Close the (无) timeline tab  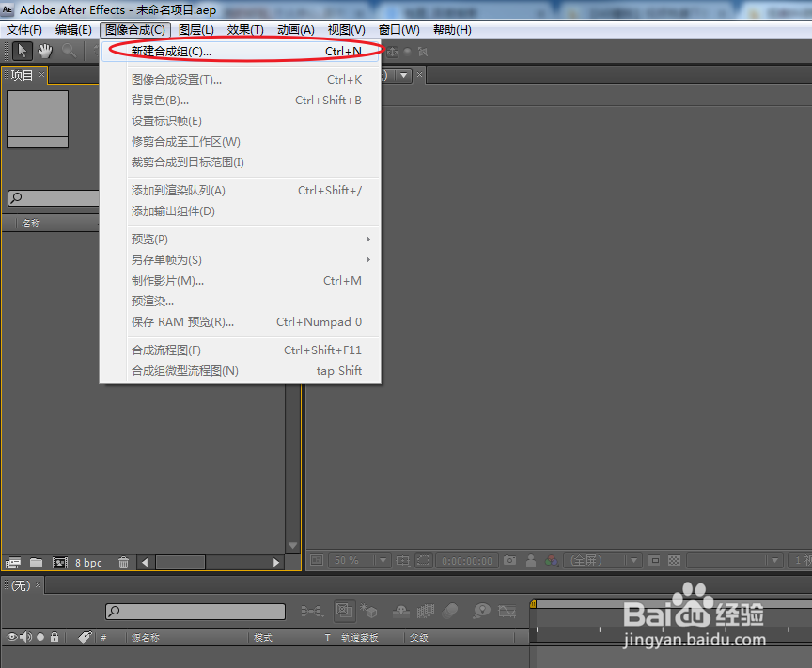(38, 585)
